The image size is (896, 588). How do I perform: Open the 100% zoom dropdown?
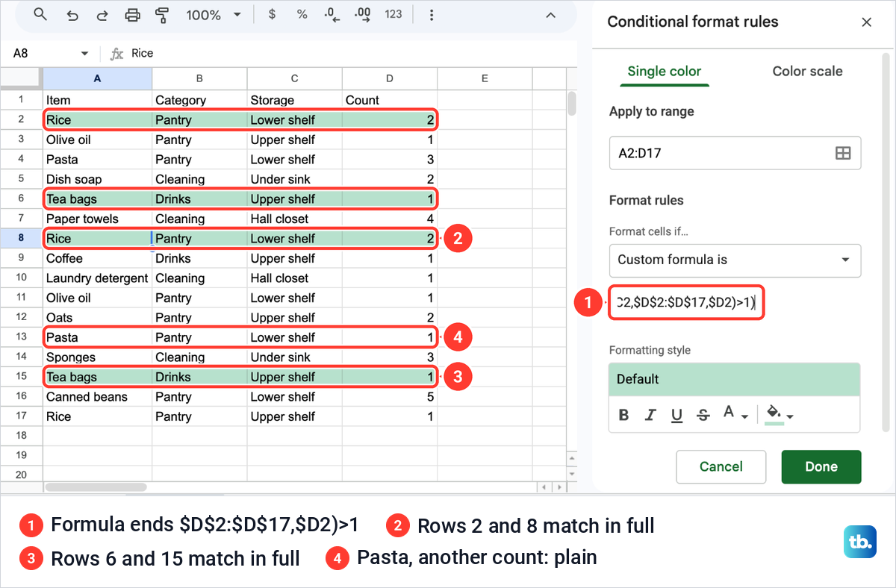tap(214, 14)
